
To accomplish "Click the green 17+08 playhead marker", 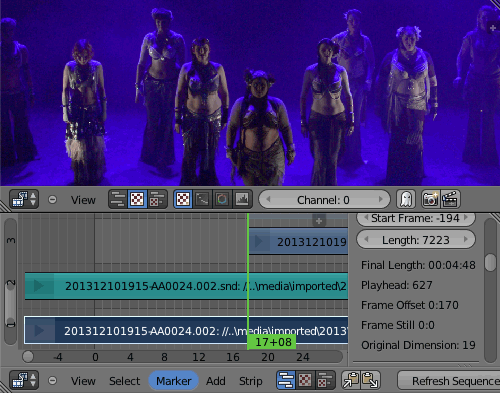I will click(x=272, y=342).
